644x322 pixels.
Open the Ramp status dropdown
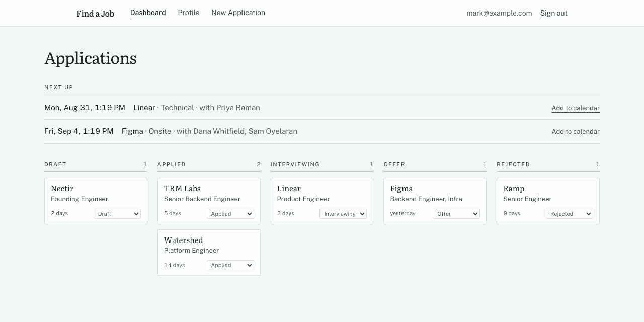(x=570, y=214)
